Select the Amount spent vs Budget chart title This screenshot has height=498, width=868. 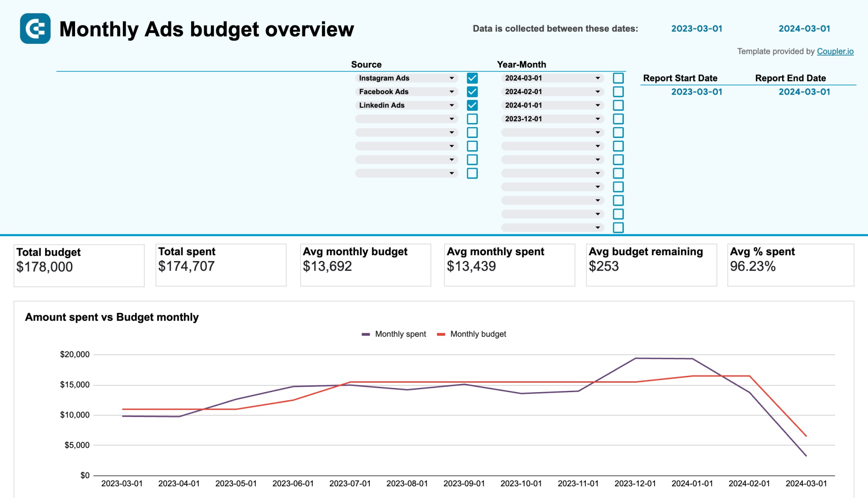(x=112, y=317)
